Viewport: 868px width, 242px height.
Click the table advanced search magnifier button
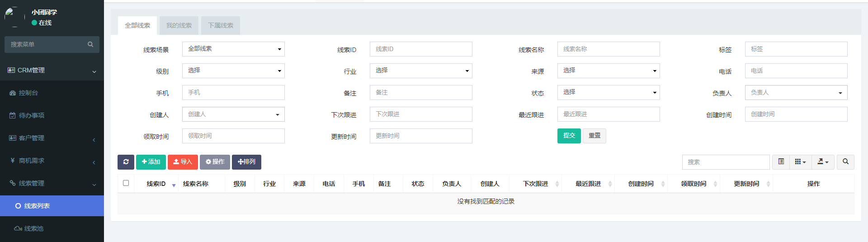845,162
